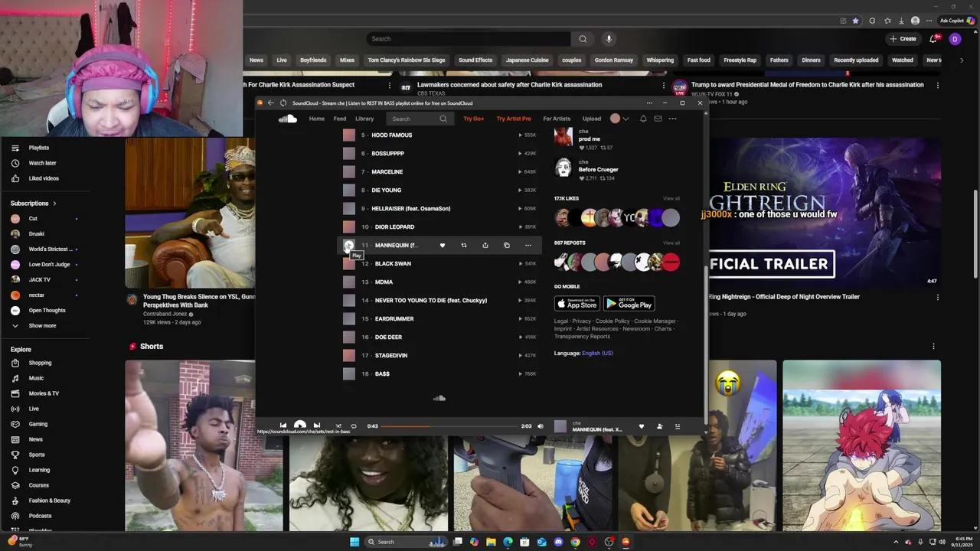This screenshot has height=551, width=980.
Task: Toggle repeat in SoundCloud player bar
Action: click(354, 426)
